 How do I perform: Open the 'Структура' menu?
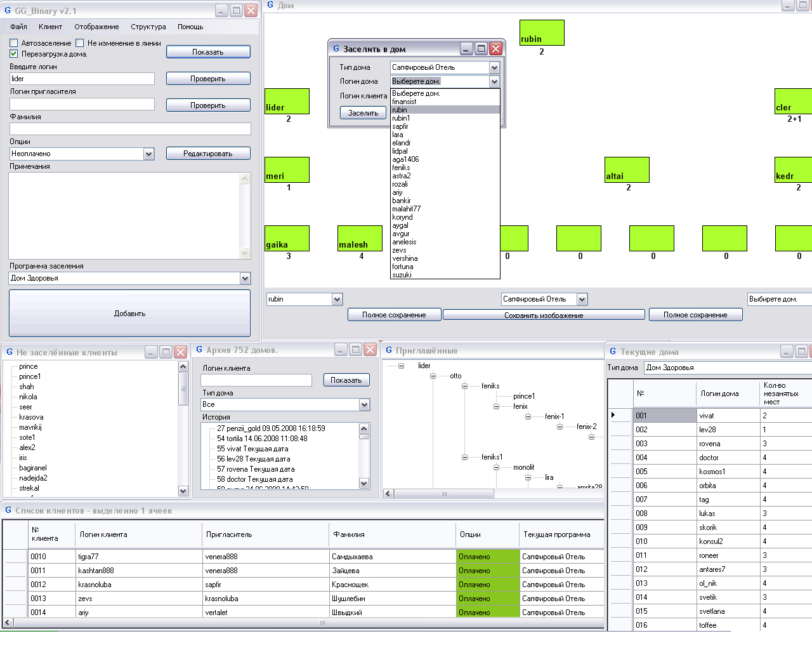point(148,27)
